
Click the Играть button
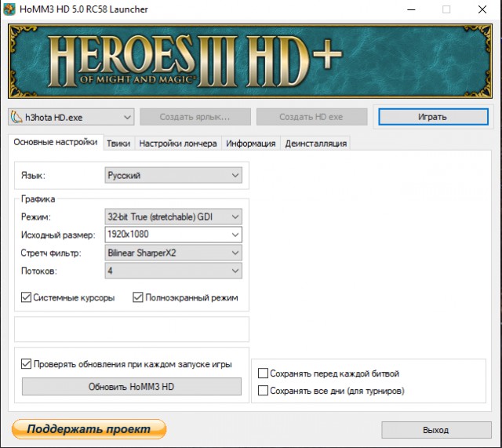(x=433, y=117)
